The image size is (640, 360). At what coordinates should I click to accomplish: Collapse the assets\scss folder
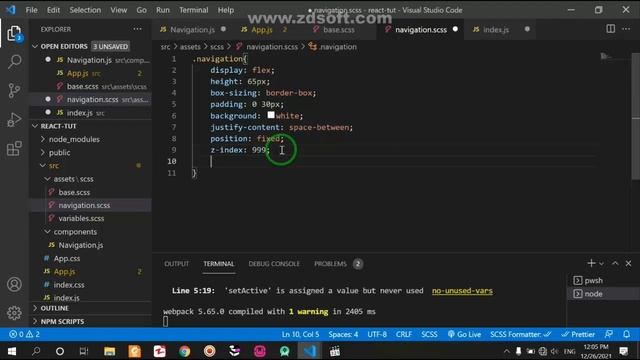click(x=47, y=179)
